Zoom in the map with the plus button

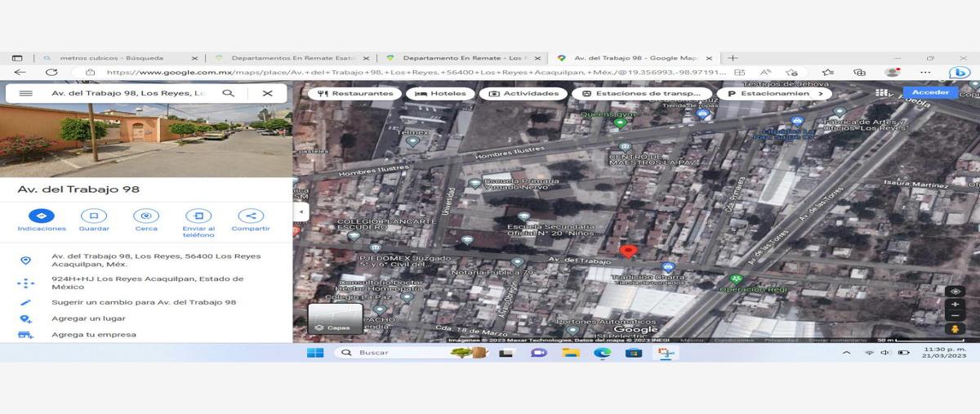(x=955, y=305)
